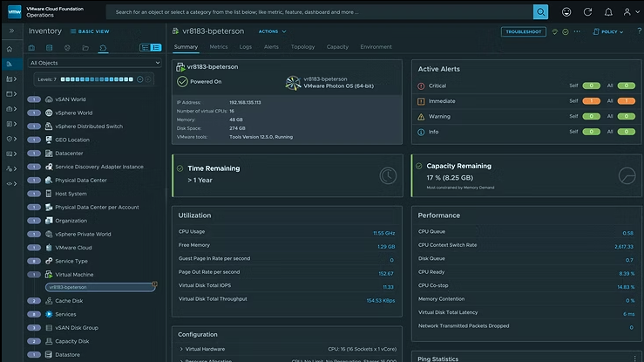The image size is (644, 362).
Task: Open the Actions dropdown menu
Action: (x=269, y=31)
